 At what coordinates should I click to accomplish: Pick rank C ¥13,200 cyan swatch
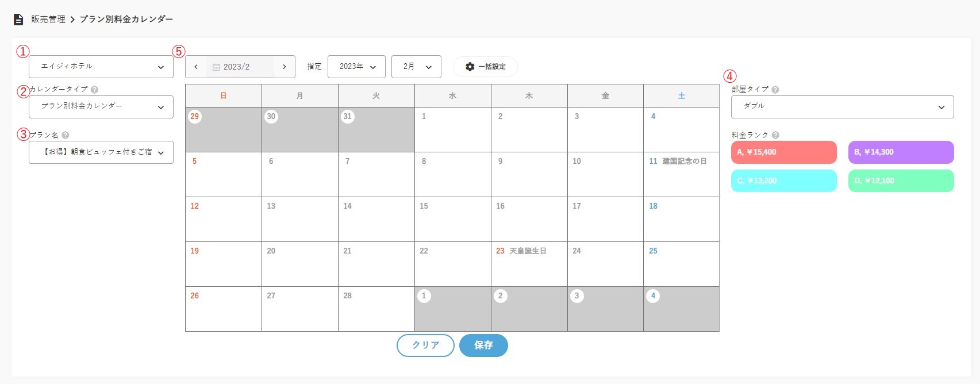[x=783, y=181]
